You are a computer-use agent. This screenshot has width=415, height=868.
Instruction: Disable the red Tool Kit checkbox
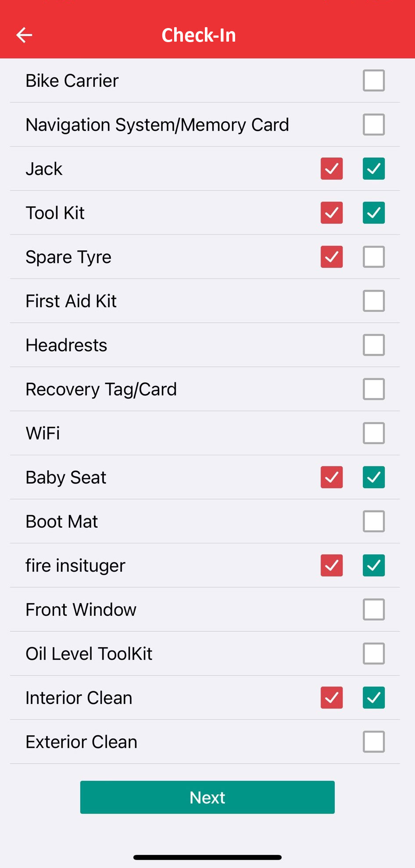click(331, 213)
